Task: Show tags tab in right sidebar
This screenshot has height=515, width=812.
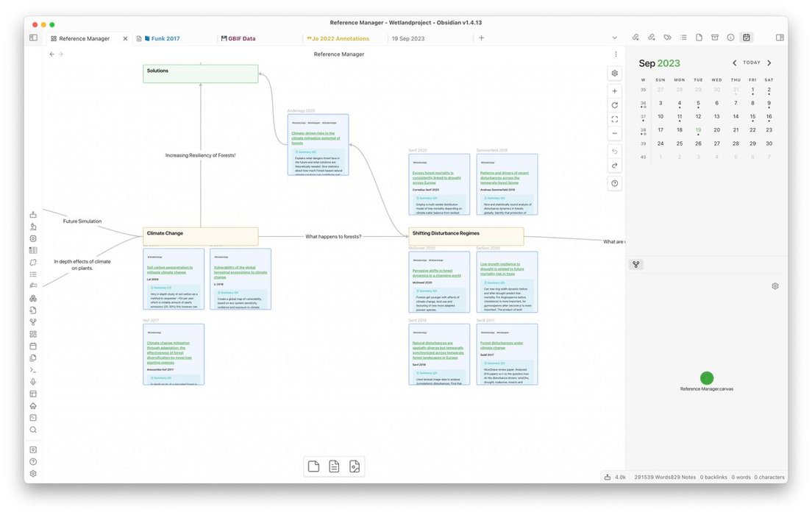Action: click(668, 38)
